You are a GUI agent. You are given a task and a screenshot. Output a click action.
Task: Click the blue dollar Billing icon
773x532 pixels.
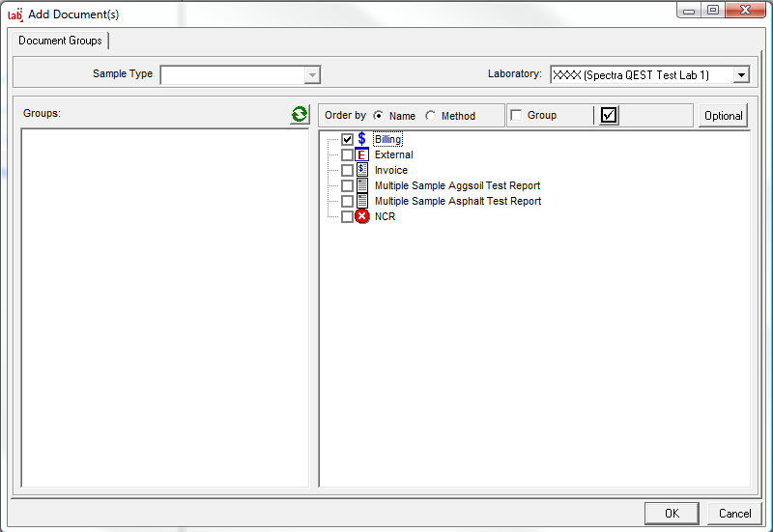[362, 139]
